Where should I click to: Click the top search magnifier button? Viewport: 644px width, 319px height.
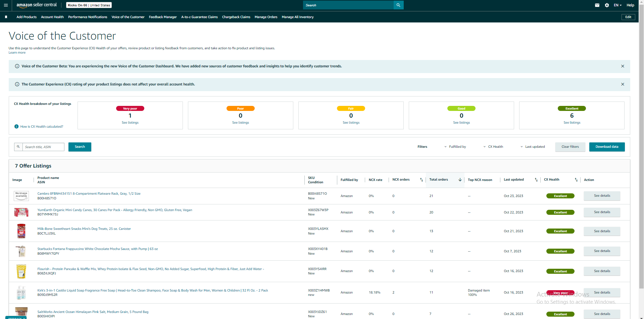point(398,5)
